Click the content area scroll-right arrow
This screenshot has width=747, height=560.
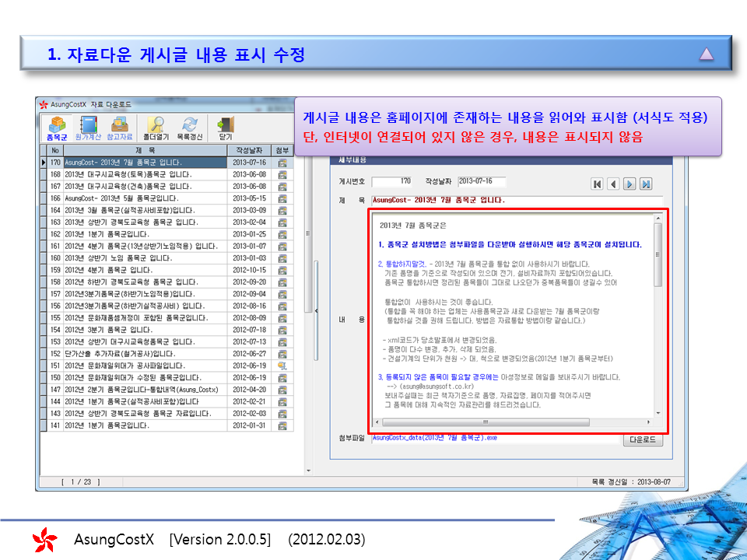click(x=648, y=422)
